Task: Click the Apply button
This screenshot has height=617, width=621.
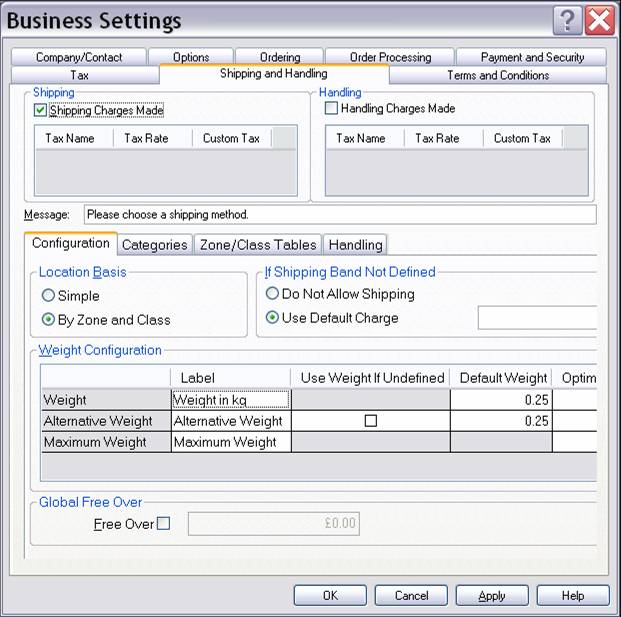Action: tap(491, 595)
